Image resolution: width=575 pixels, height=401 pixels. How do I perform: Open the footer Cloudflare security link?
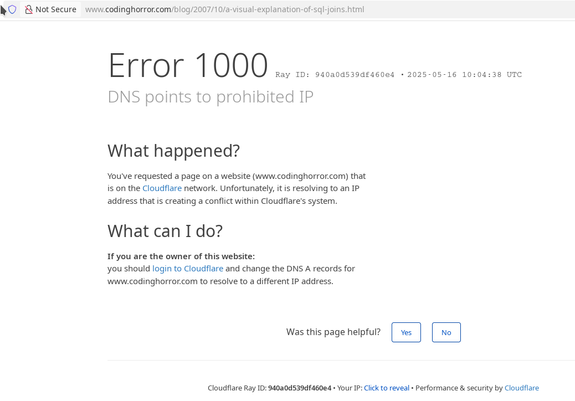pos(521,388)
